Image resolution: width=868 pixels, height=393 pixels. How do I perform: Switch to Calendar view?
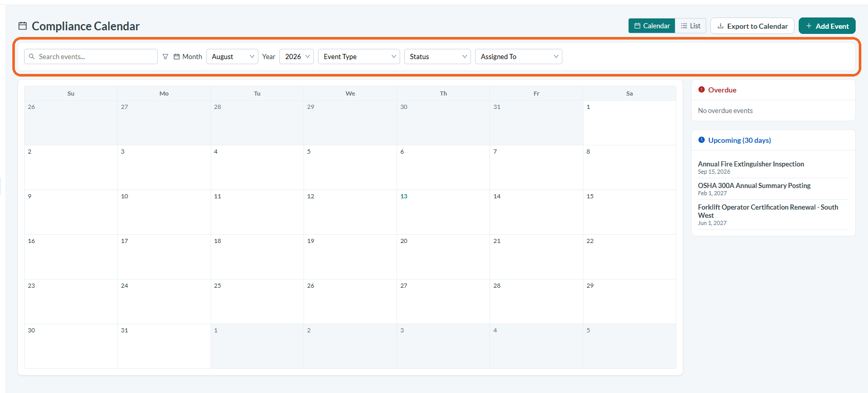coord(652,26)
